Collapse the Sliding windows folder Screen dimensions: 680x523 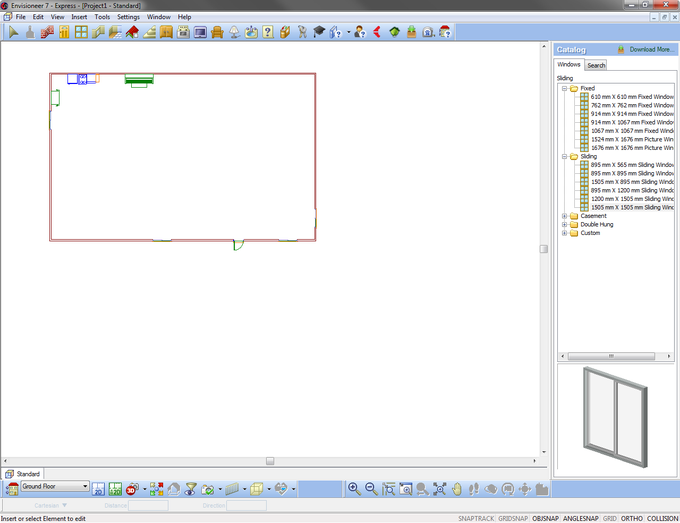tap(564, 156)
